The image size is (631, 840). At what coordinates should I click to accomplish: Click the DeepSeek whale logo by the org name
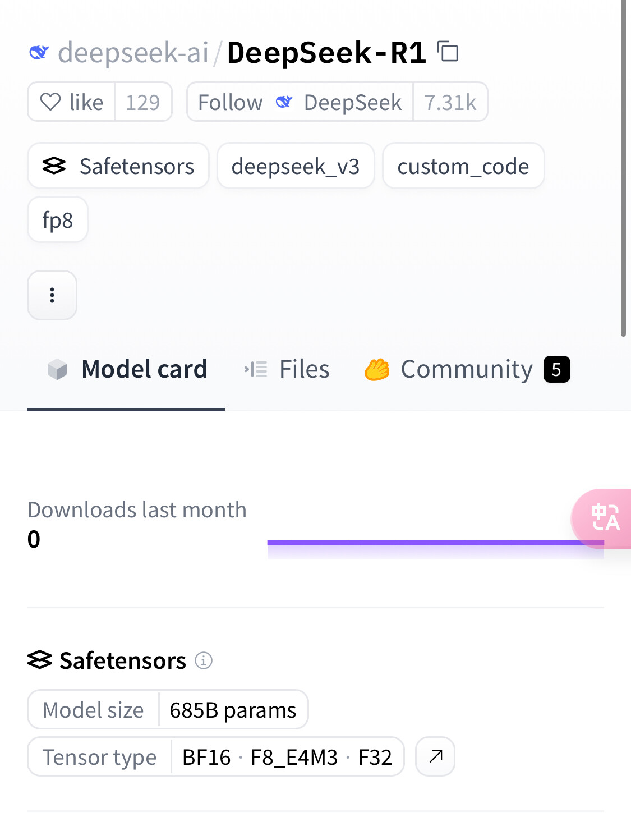point(39,53)
